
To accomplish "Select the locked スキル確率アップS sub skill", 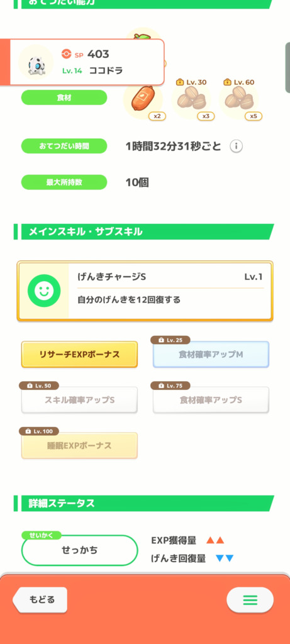I will point(79,399).
